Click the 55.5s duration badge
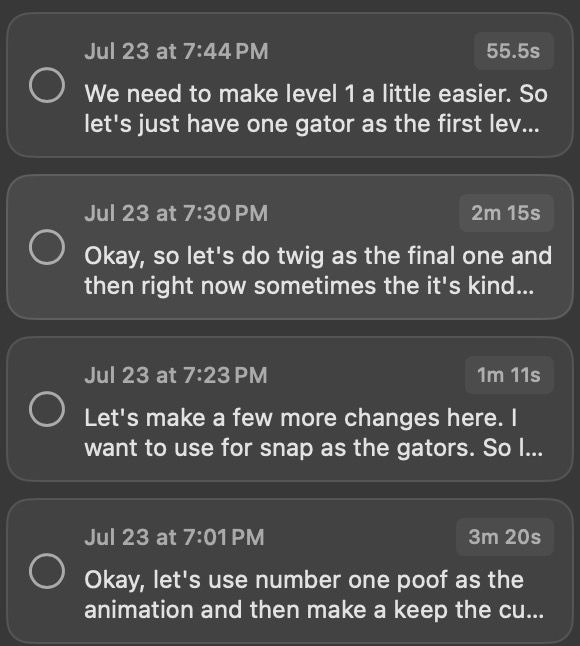The width and height of the screenshot is (580, 646). [x=513, y=51]
